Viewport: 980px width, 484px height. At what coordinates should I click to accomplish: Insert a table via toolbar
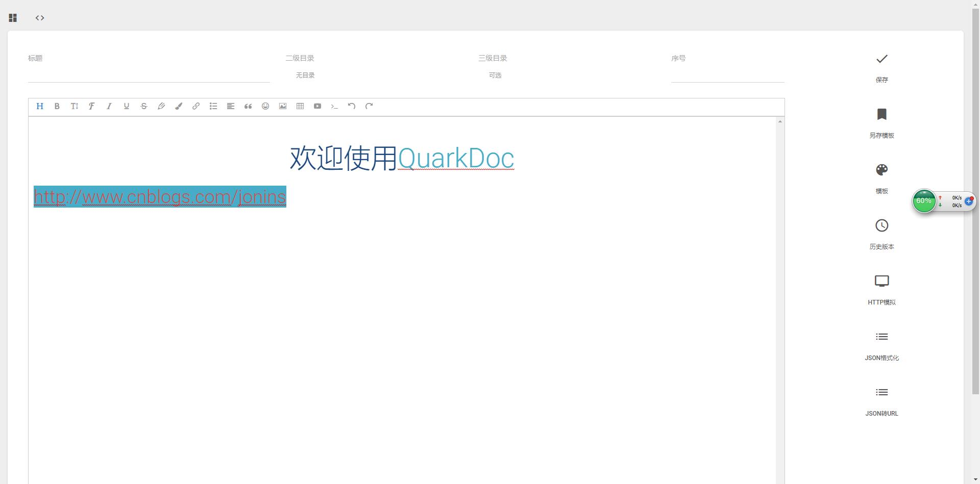300,106
